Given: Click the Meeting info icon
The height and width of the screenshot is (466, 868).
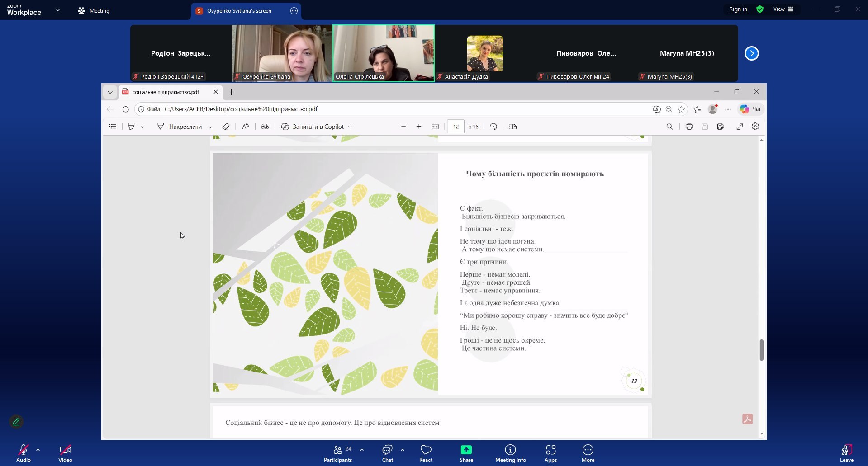Looking at the screenshot, I should (x=510, y=453).
